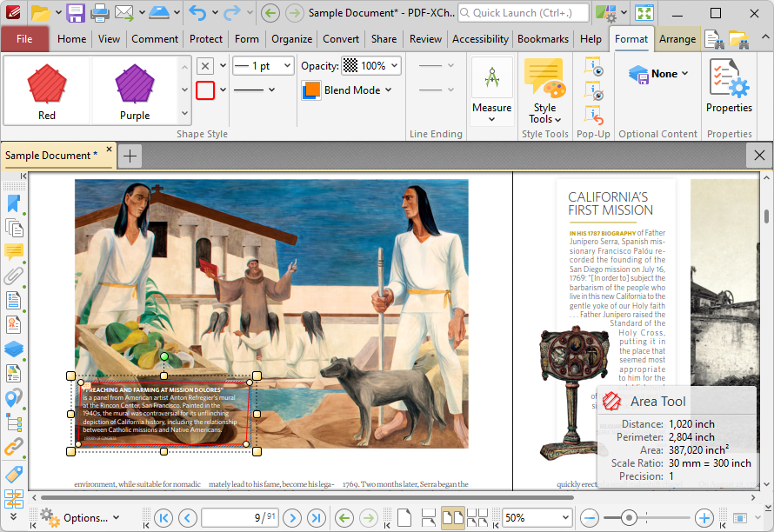Screen dimensions: 774x532
Task: Select two pages continuous layout
Action: tap(477, 518)
